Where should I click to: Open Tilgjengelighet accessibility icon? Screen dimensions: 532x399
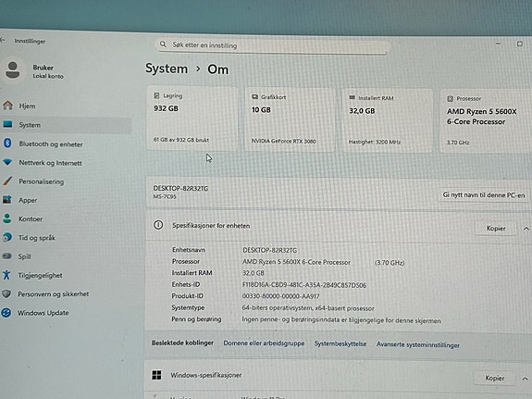(6, 274)
